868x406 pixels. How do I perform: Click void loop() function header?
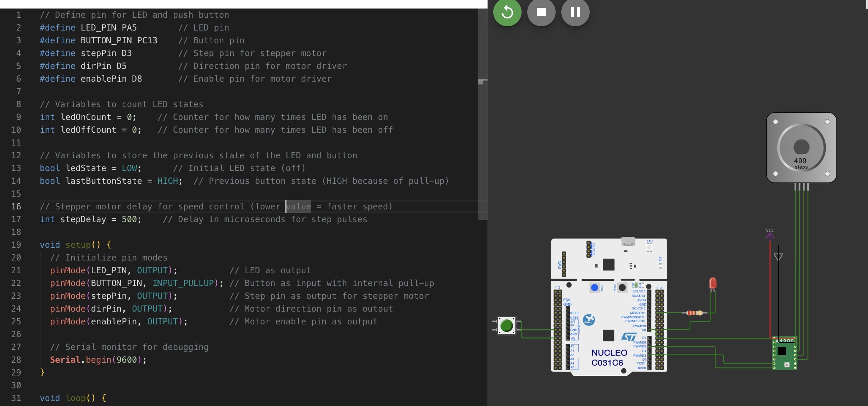click(73, 398)
